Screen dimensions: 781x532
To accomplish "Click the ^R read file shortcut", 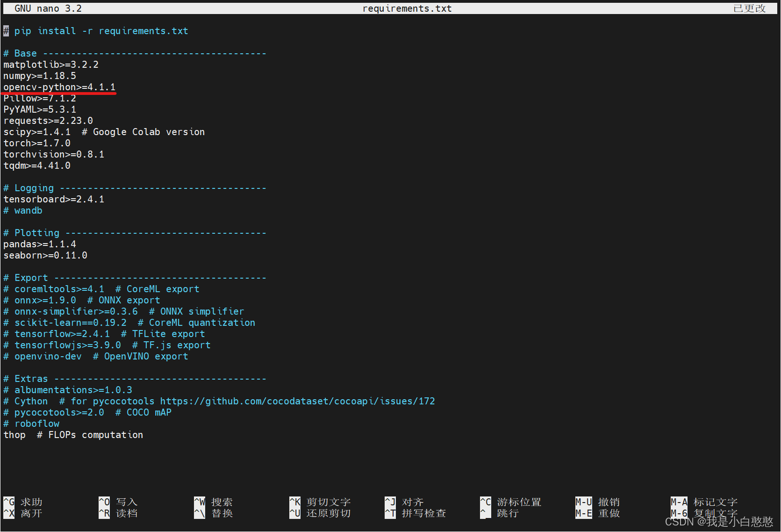I will (118, 513).
